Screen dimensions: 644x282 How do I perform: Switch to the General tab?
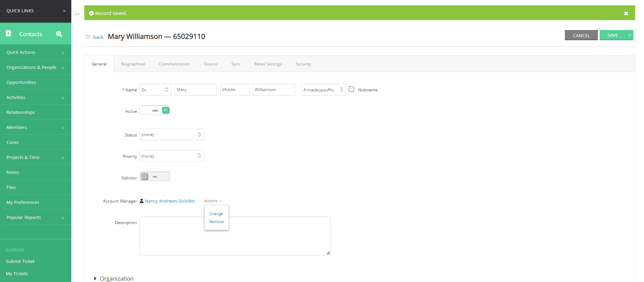point(99,64)
